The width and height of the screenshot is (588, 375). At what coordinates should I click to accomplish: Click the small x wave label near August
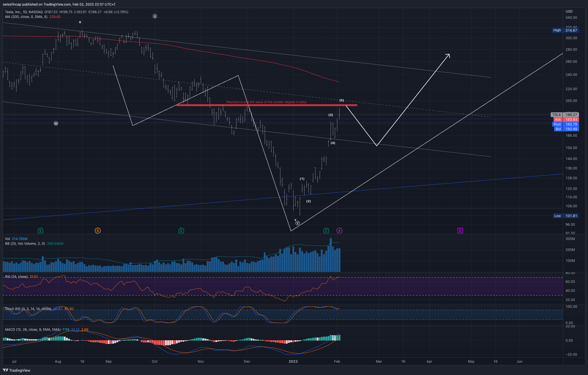click(x=80, y=22)
